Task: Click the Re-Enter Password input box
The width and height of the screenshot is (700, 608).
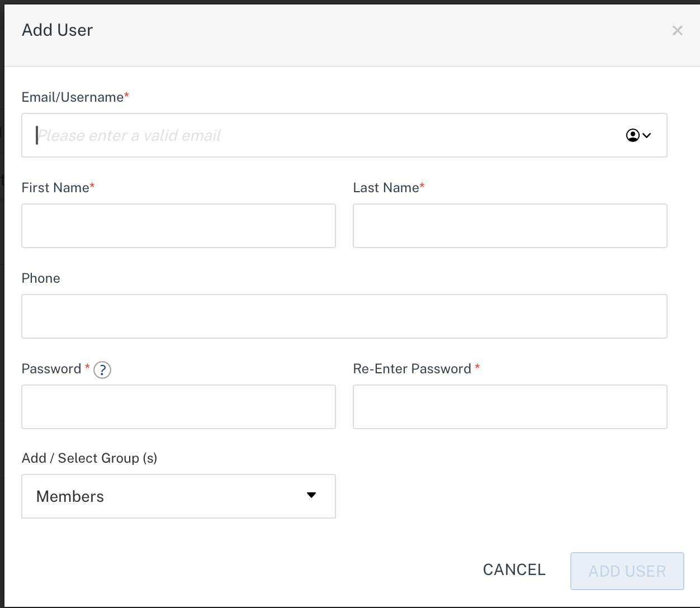Action: (x=510, y=407)
